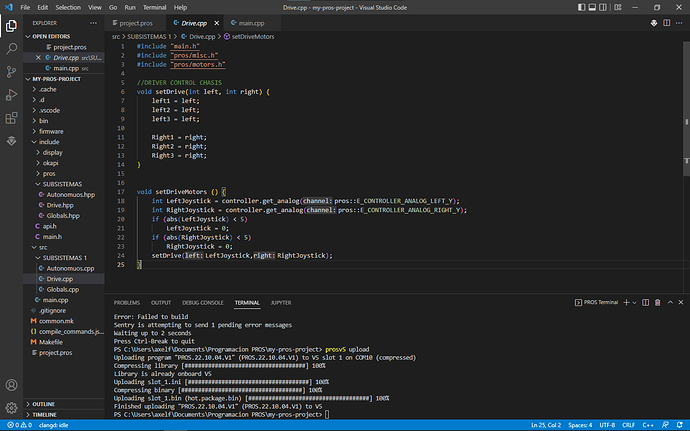This screenshot has width=690, height=431.
Task: Close the Drive.cpp editor tab
Action: 217,23
